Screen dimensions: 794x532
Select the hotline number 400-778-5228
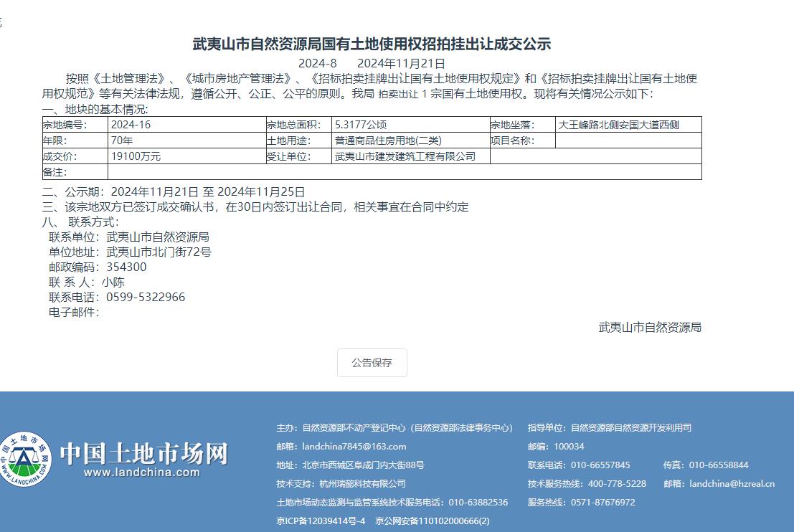pos(617,483)
